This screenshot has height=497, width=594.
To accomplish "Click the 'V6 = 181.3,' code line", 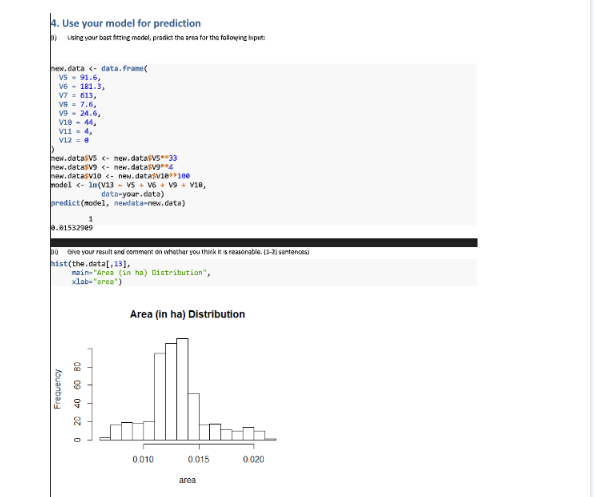I will pyautogui.click(x=82, y=87).
